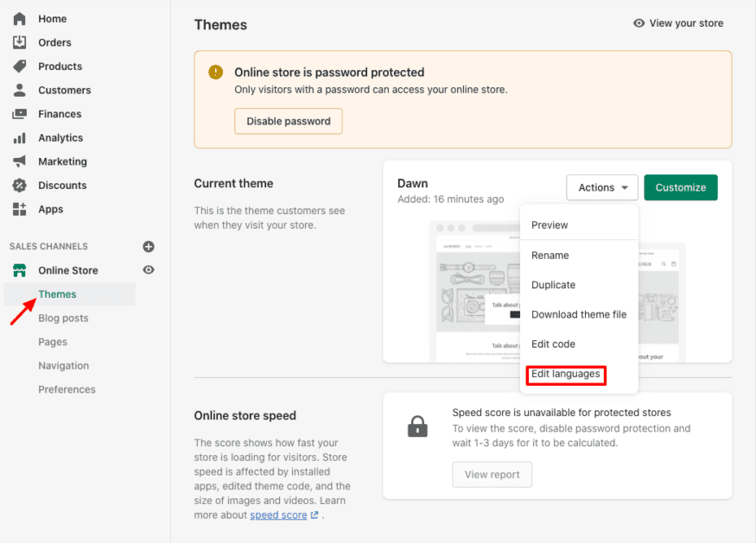
Task: Add a sales channel with plus icon
Action: (149, 247)
